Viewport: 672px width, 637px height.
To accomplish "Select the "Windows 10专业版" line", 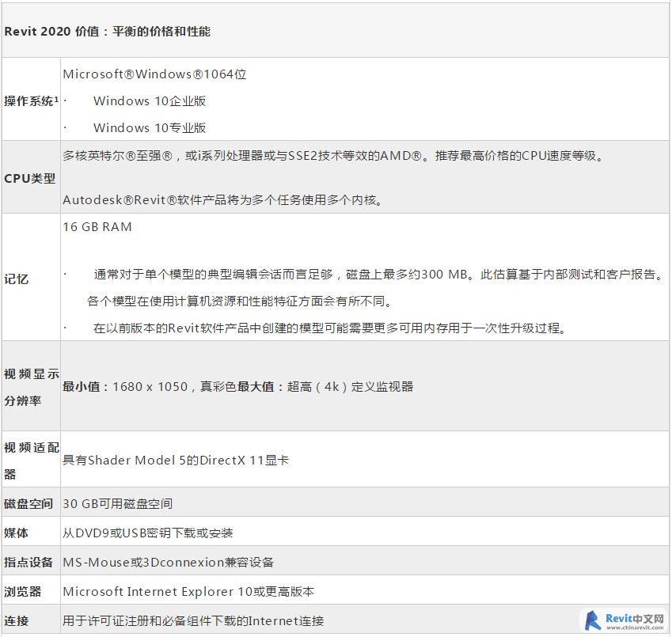I will click(x=150, y=127).
